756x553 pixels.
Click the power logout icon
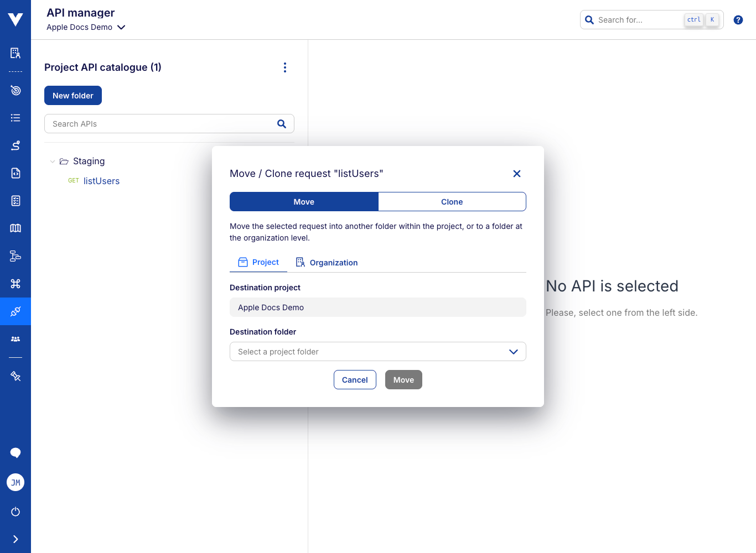15,512
